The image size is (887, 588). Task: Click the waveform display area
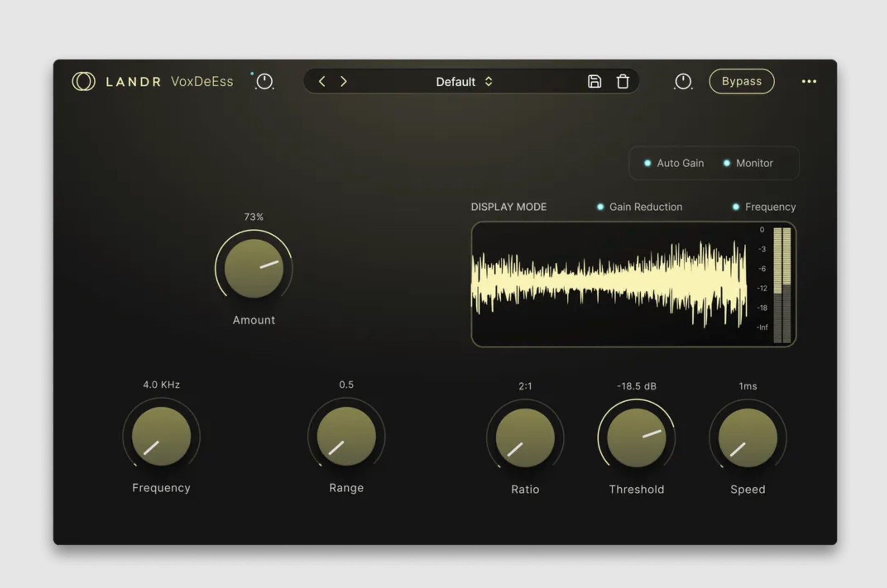pos(610,284)
